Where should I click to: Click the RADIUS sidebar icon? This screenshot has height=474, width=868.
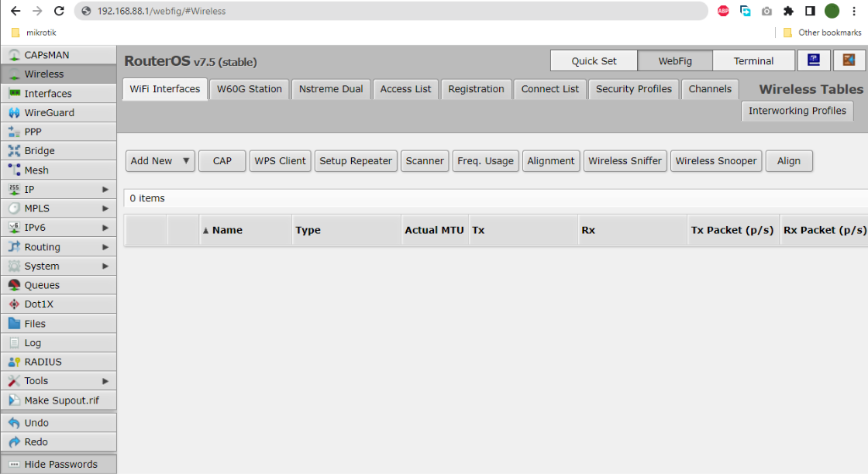pos(14,362)
